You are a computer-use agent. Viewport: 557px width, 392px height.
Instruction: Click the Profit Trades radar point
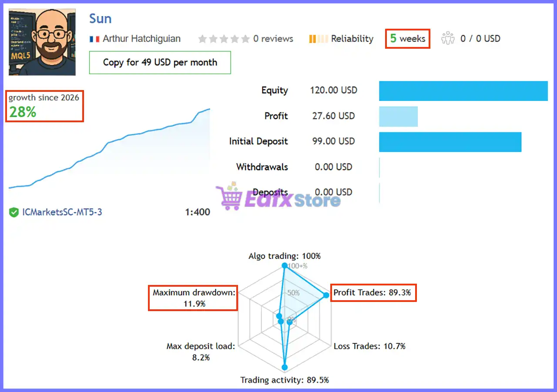[x=326, y=295]
